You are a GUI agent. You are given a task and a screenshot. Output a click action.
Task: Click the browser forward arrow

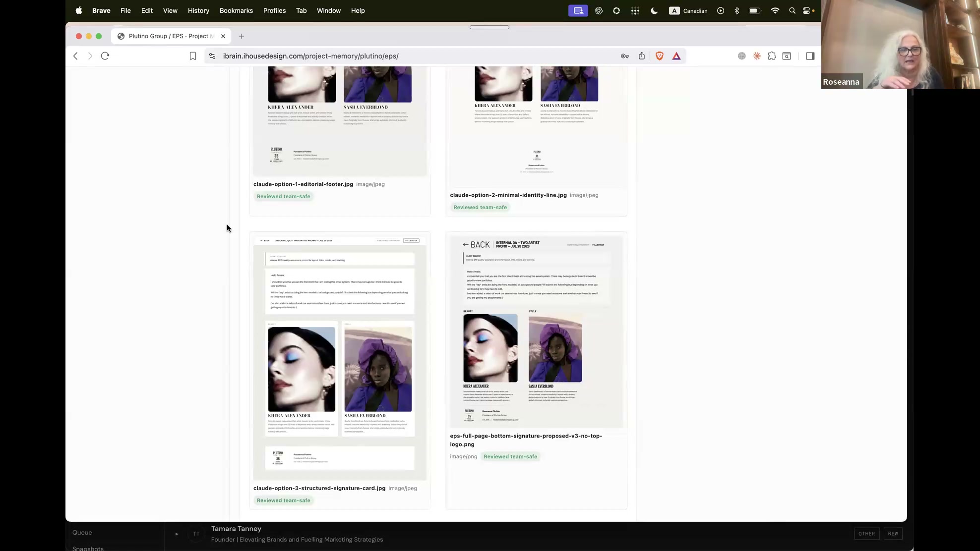pos(90,56)
